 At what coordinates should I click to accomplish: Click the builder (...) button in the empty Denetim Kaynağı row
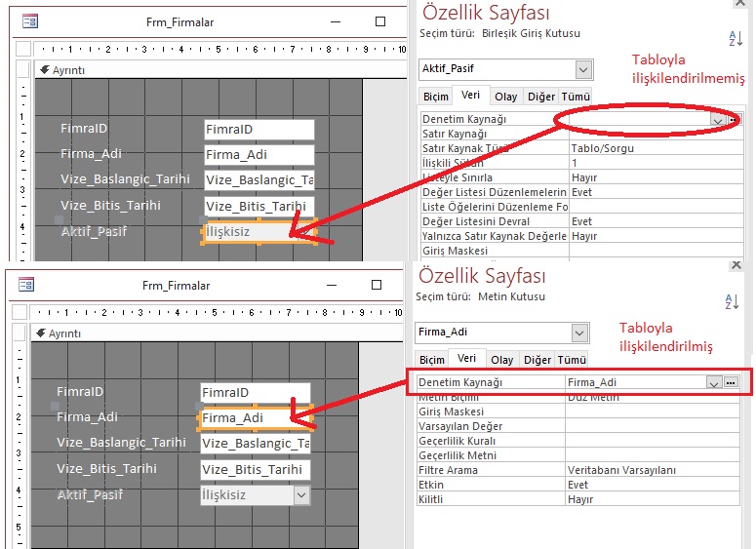[x=735, y=119]
